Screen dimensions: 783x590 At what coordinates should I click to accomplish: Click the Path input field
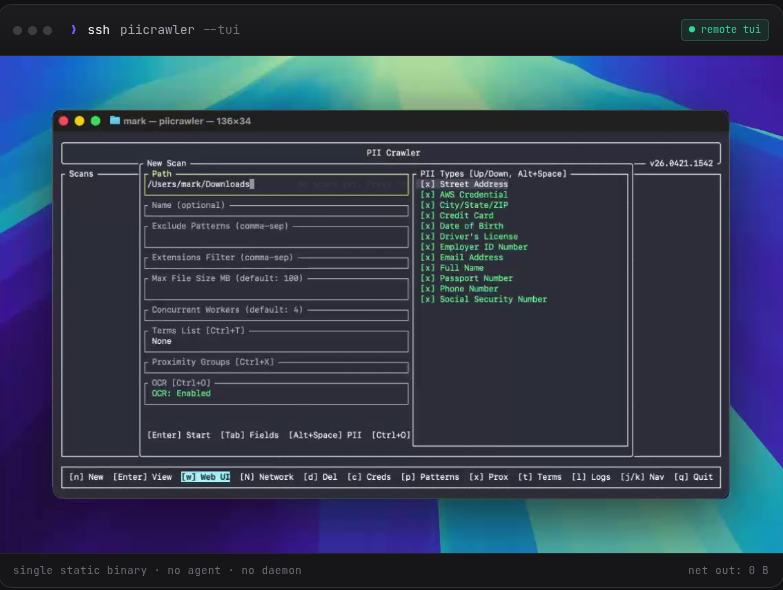[276, 184]
